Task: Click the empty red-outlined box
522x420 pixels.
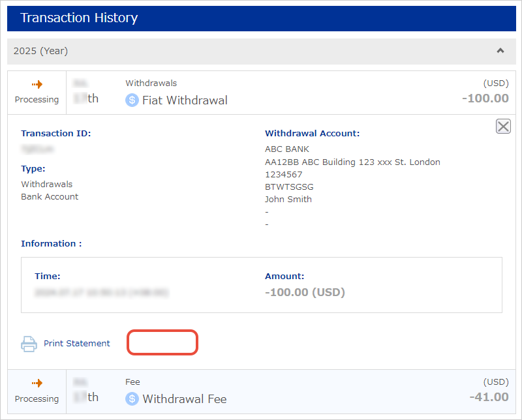Action: (x=162, y=342)
